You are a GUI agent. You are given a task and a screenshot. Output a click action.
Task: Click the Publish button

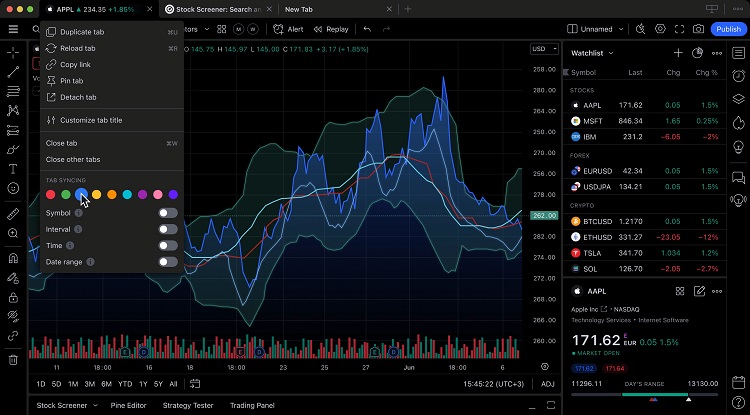click(x=727, y=29)
